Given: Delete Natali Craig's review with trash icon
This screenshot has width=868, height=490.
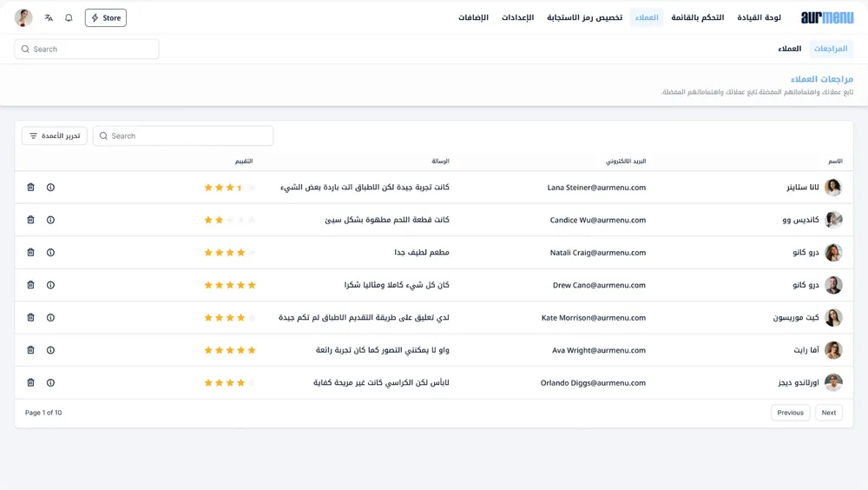Looking at the screenshot, I should pyautogui.click(x=30, y=253).
